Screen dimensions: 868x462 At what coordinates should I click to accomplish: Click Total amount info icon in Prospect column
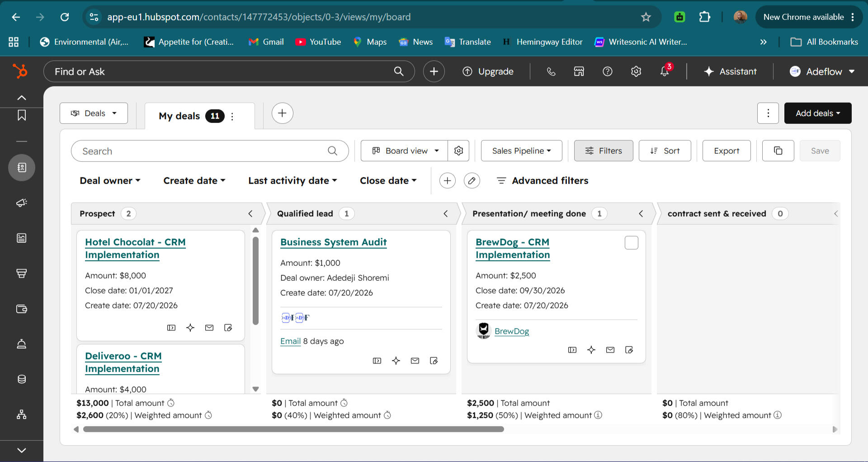171,403
